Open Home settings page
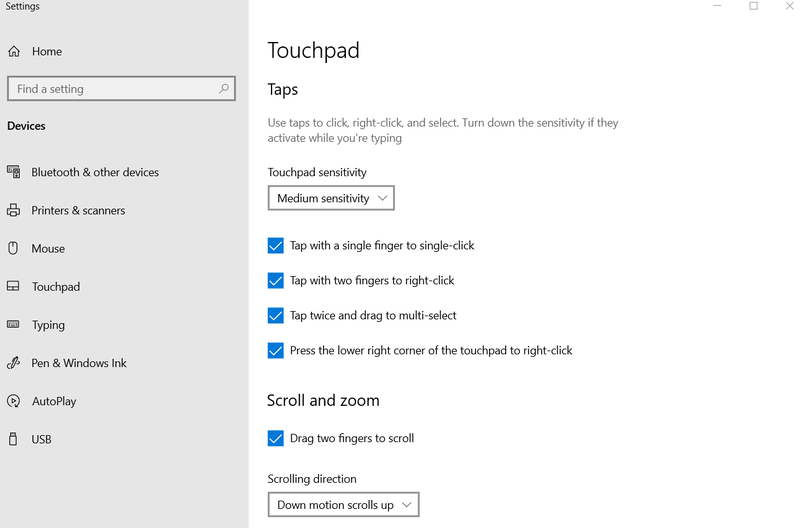This screenshot has width=800, height=528. coord(47,51)
